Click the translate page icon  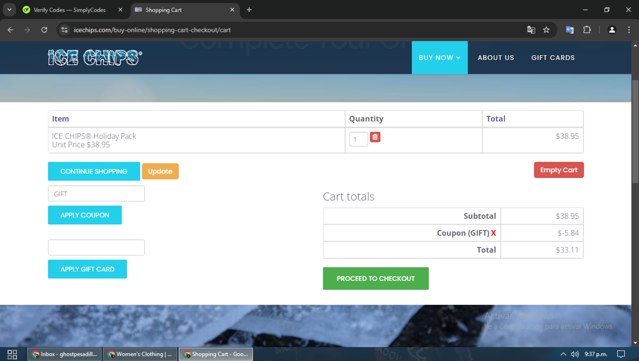coord(531,30)
